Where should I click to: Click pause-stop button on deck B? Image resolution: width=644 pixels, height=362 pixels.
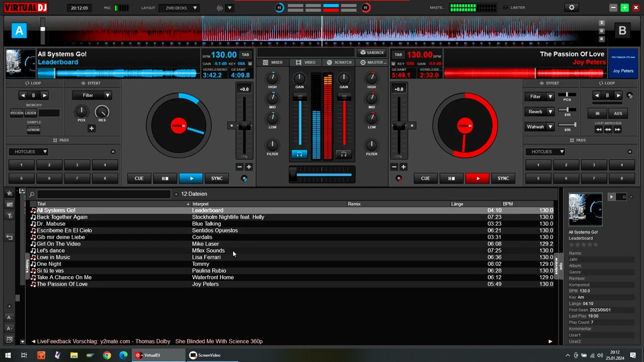[x=451, y=178]
